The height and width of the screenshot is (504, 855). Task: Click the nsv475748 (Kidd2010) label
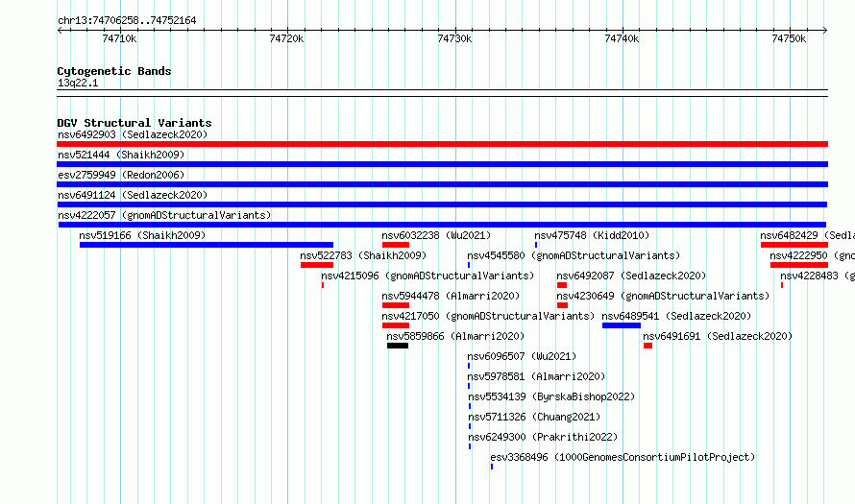[x=592, y=235]
